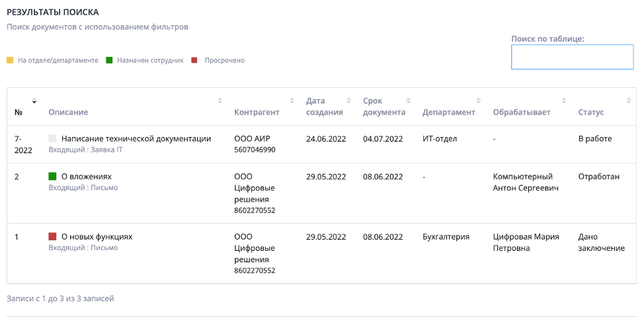
Task: Click the green Назначен сотрудник legend square
Action: pyautogui.click(x=109, y=61)
